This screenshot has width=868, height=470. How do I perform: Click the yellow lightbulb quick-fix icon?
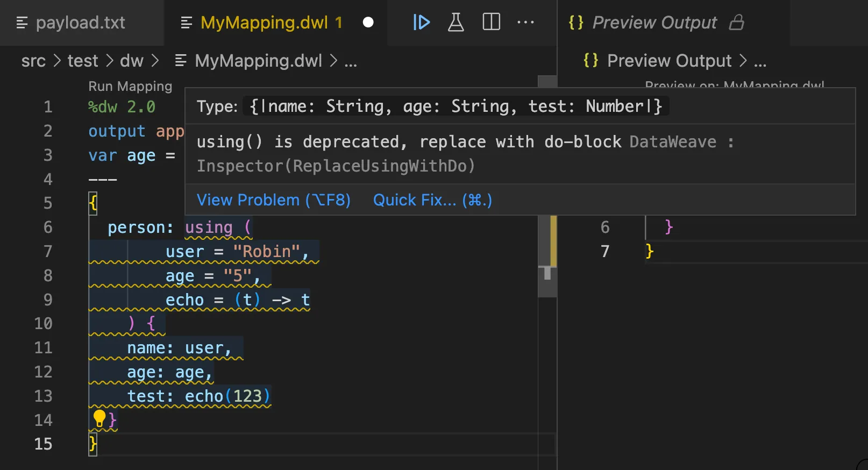coord(99,418)
